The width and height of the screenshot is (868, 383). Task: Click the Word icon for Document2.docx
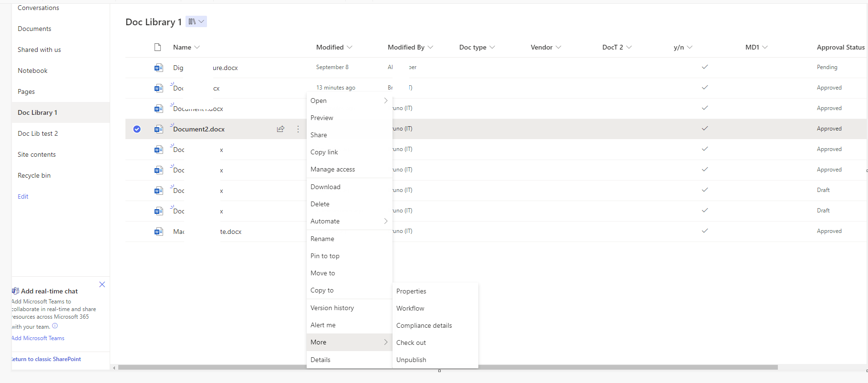[158, 129]
